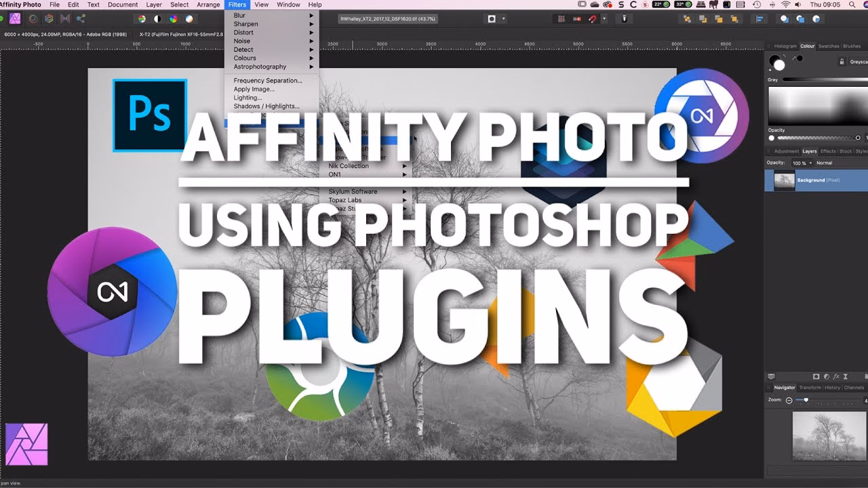Switch to the Swatches tab
Viewport: 868px width, 488px height.
[829, 46]
